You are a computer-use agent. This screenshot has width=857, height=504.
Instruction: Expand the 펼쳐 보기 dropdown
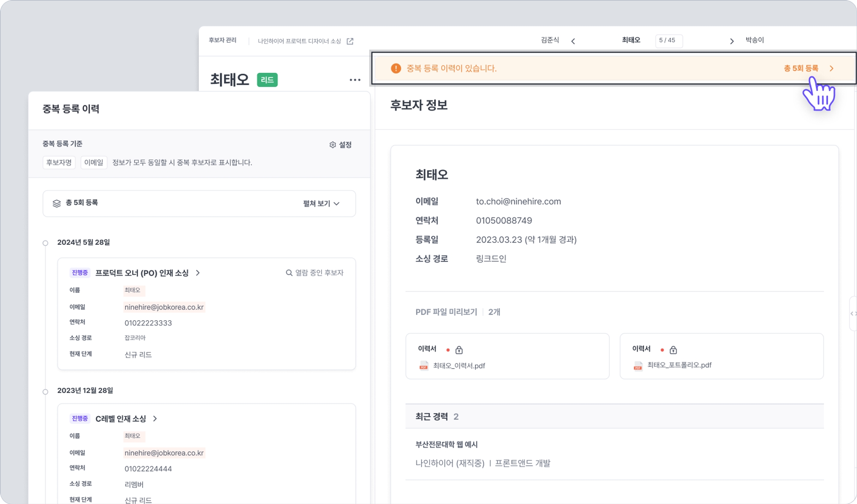pos(321,204)
